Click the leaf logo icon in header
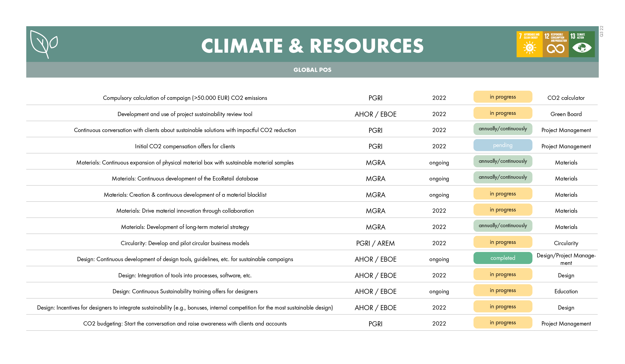 pyautogui.click(x=44, y=44)
